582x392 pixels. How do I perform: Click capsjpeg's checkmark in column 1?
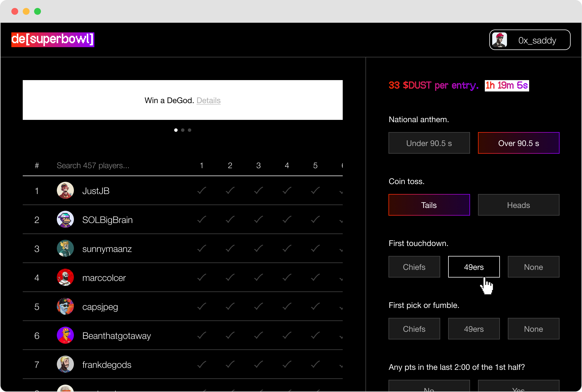tap(201, 306)
